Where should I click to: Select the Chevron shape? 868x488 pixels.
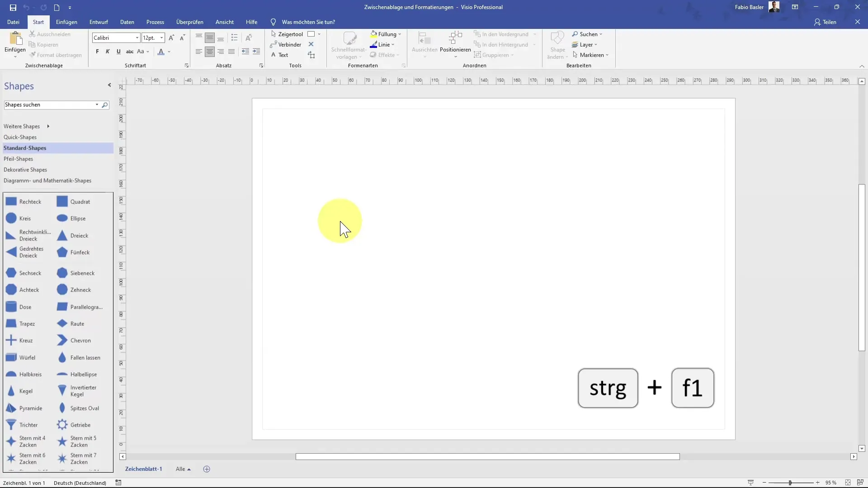click(x=74, y=340)
